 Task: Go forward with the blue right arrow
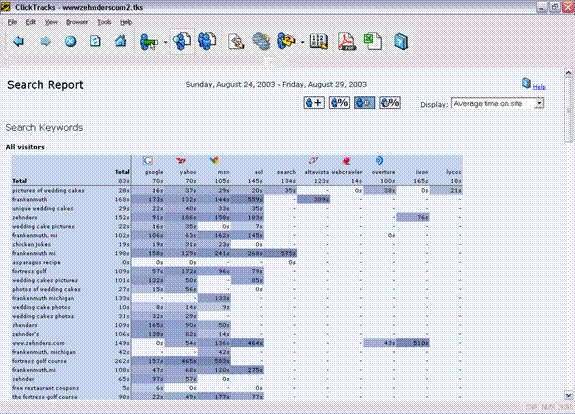tap(45, 41)
